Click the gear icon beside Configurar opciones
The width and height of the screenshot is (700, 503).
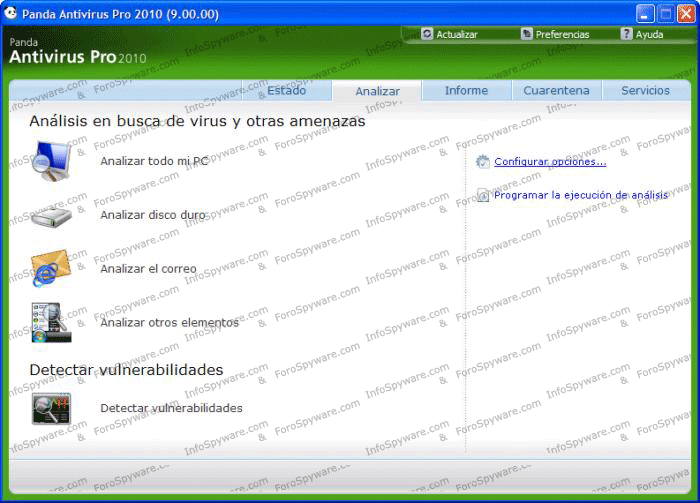(x=483, y=162)
